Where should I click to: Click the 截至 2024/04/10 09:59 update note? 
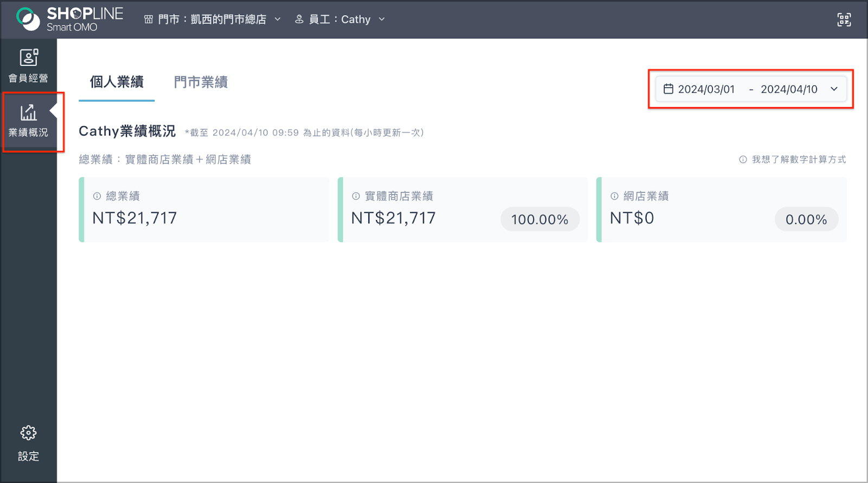click(304, 133)
